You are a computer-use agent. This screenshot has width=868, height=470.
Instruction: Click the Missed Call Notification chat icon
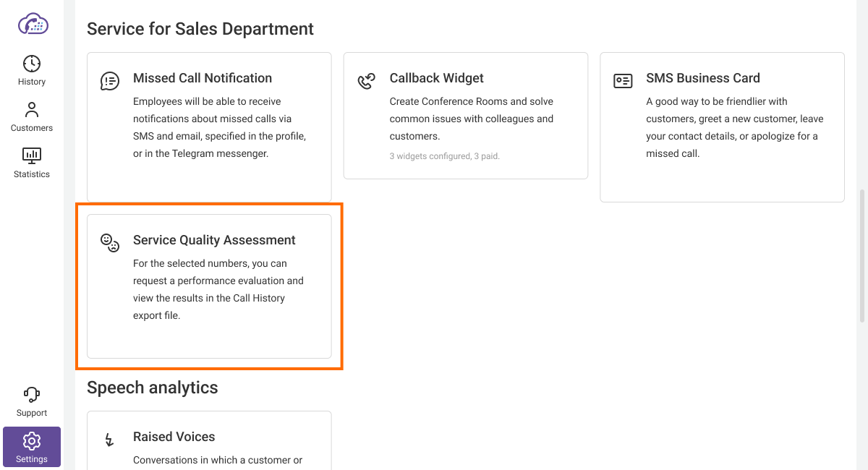(110, 81)
